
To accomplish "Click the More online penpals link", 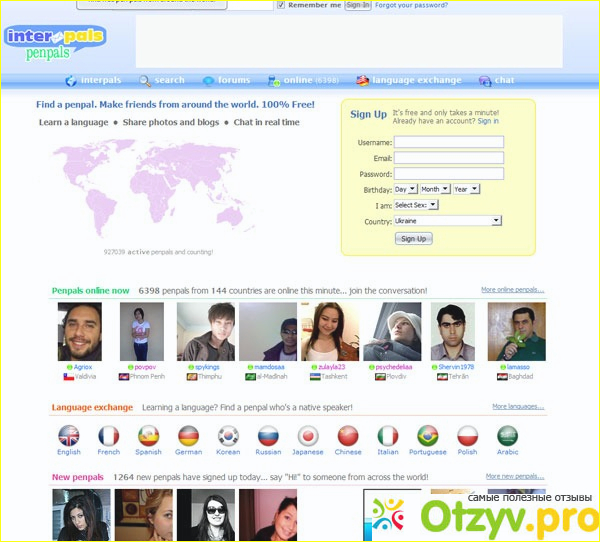I will [512, 290].
